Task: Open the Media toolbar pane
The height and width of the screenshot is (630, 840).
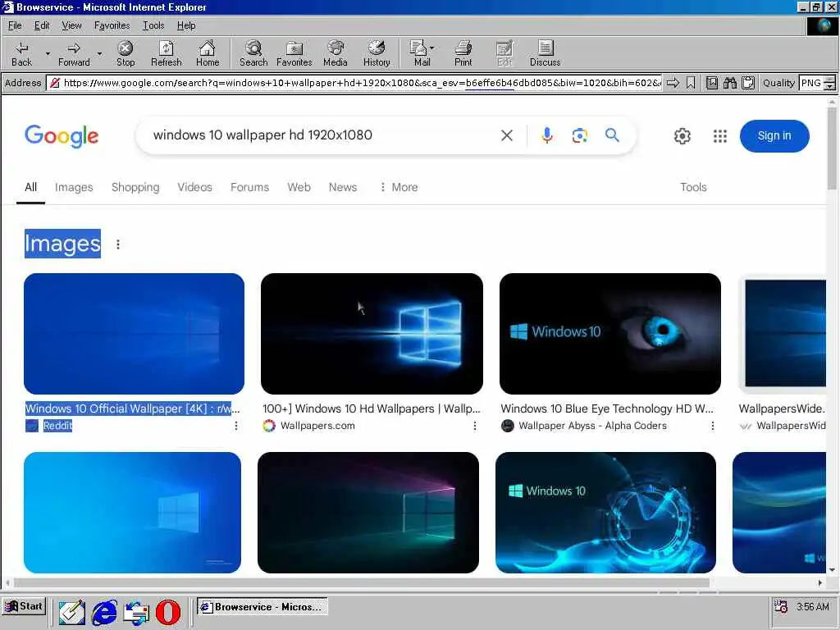Action: pyautogui.click(x=336, y=53)
